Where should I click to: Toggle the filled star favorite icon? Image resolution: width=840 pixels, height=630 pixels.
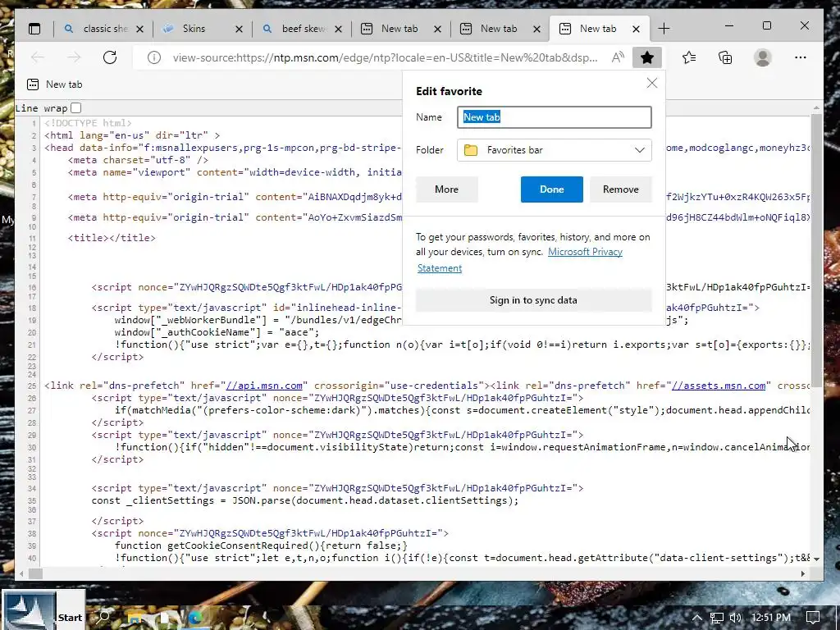(647, 57)
